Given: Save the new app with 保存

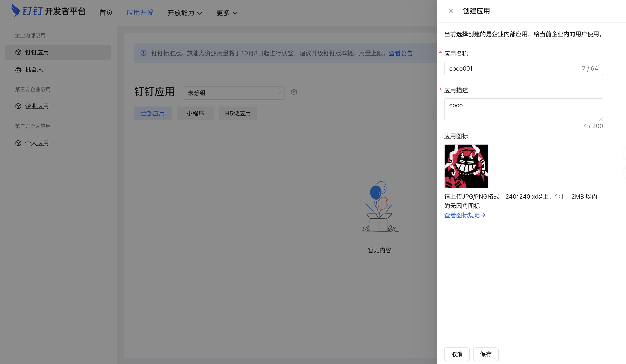Looking at the screenshot, I should pyautogui.click(x=485, y=354).
